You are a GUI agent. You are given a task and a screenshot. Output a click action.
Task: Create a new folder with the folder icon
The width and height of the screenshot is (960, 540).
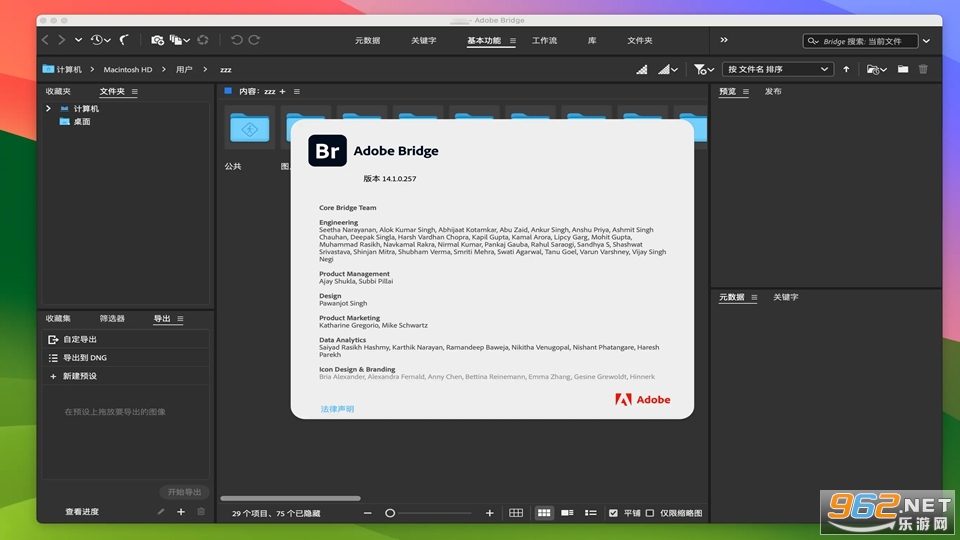tap(903, 69)
